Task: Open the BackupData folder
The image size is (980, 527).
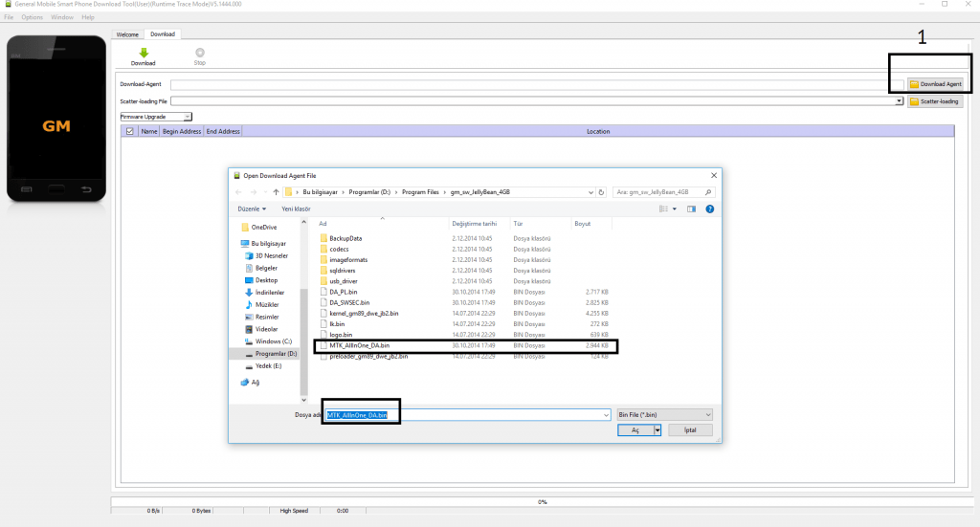Action: 345,238
